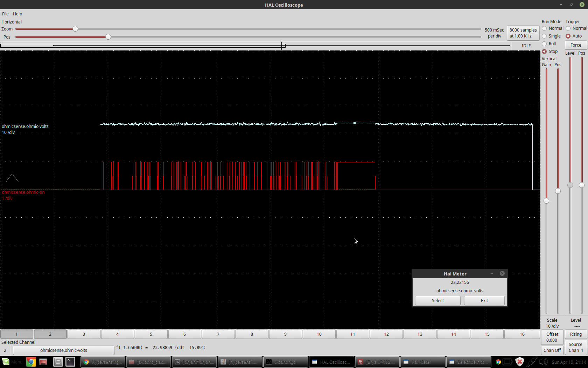Click the Source Chan 1 button
The height and width of the screenshot is (368, 588).
(576, 347)
